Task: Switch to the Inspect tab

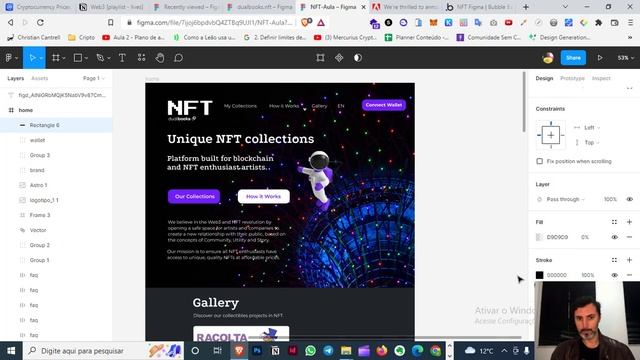Action: pyautogui.click(x=601, y=78)
